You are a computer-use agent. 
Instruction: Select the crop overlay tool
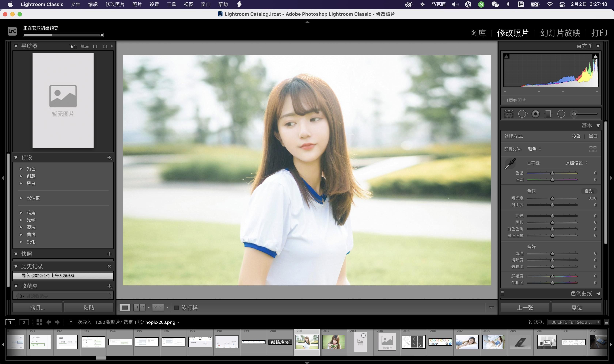tap(509, 114)
